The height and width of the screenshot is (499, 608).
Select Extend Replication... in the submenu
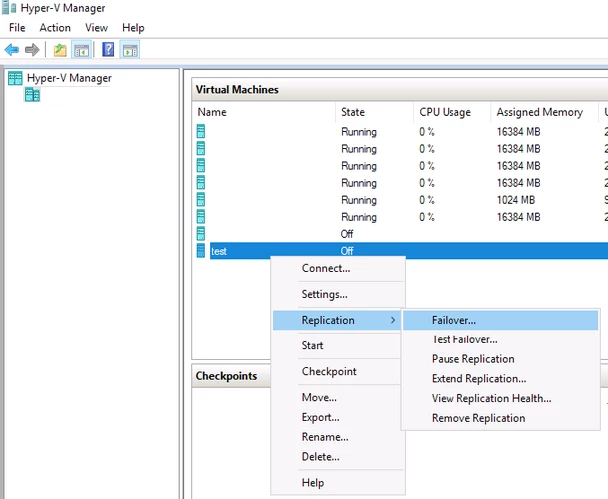click(500, 379)
